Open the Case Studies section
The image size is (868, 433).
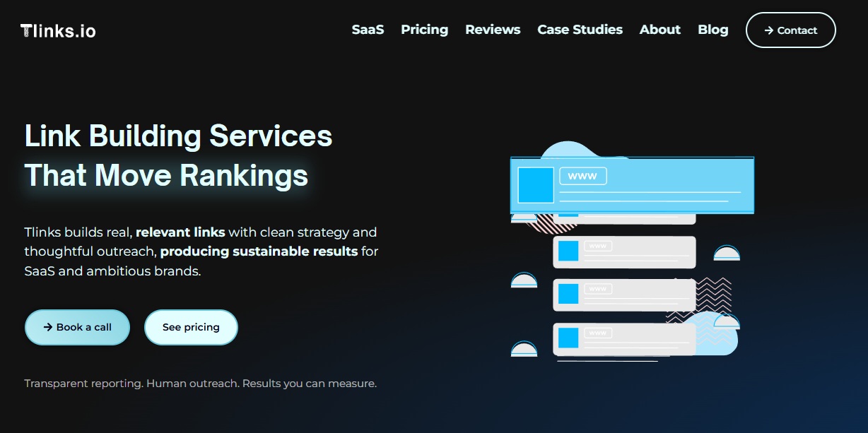pos(580,30)
